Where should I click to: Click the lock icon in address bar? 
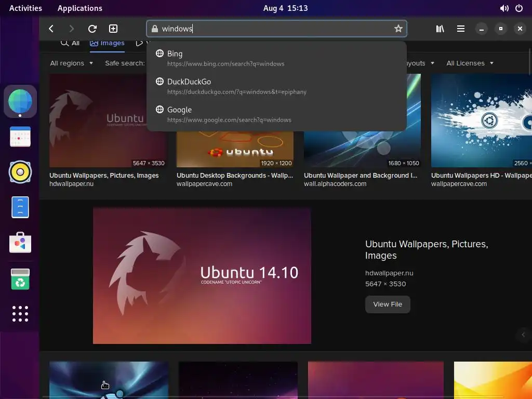[x=155, y=29]
